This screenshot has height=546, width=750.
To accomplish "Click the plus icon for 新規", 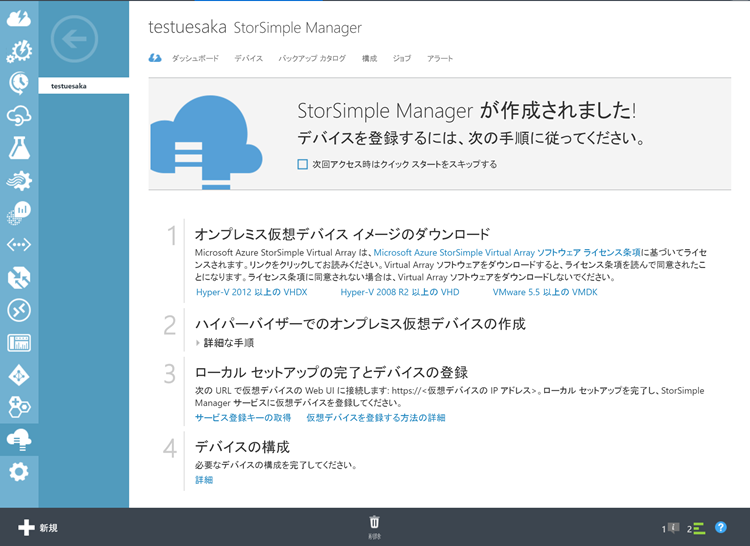I will [26, 528].
